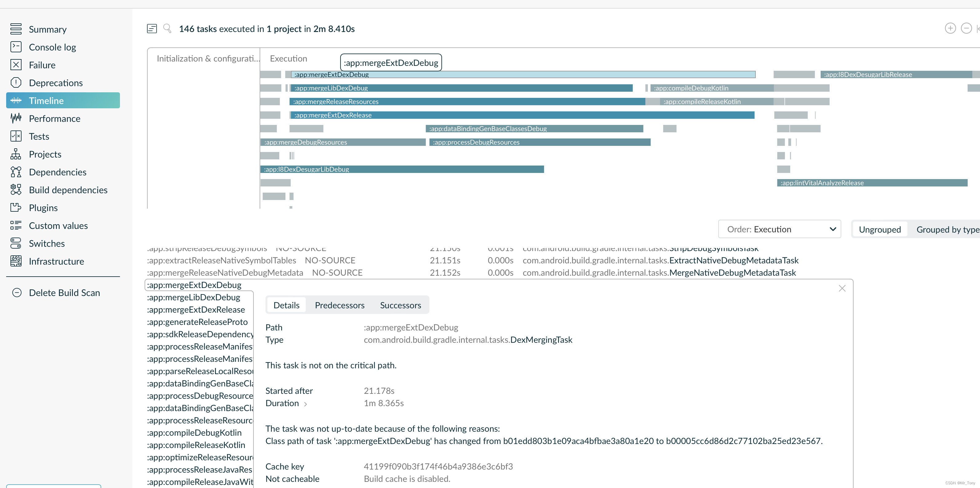The width and height of the screenshot is (980, 488).
Task: Open the Order: Execution dropdown
Action: pyautogui.click(x=779, y=229)
